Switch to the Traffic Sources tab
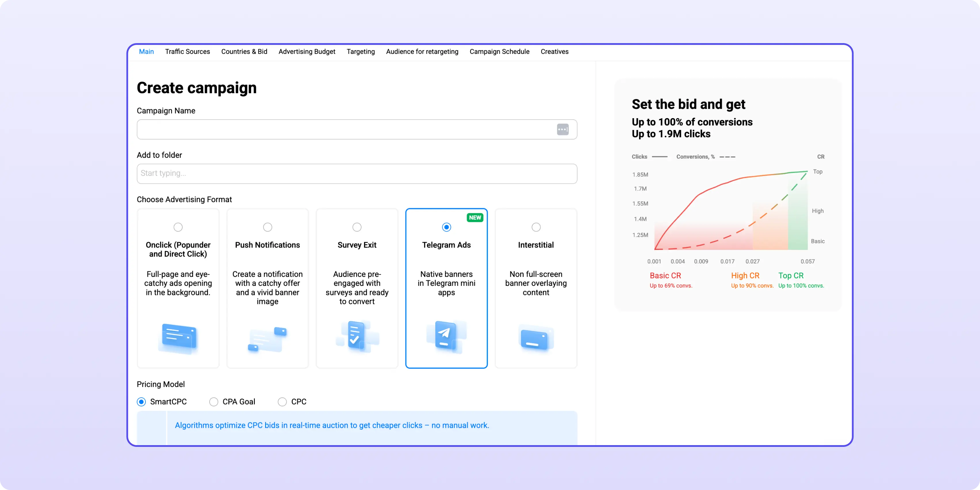This screenshot has width=980, height=490. click(187, 51)
